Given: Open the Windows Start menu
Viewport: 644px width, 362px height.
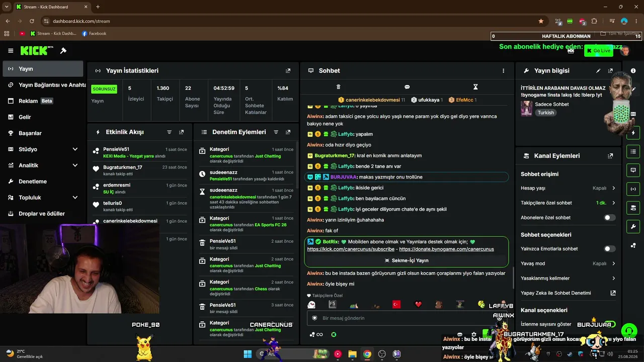Looking at the screenshot, I should [x=248, y=354].
